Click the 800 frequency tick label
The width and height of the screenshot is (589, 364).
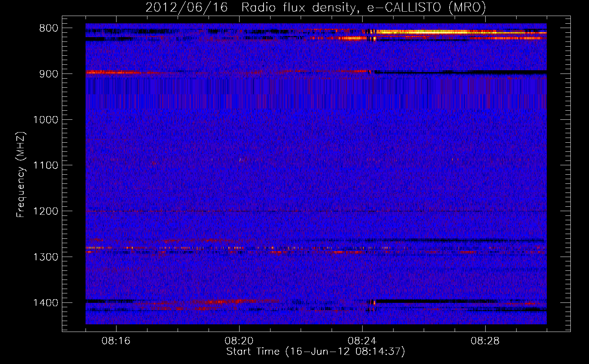coord(49,28)
